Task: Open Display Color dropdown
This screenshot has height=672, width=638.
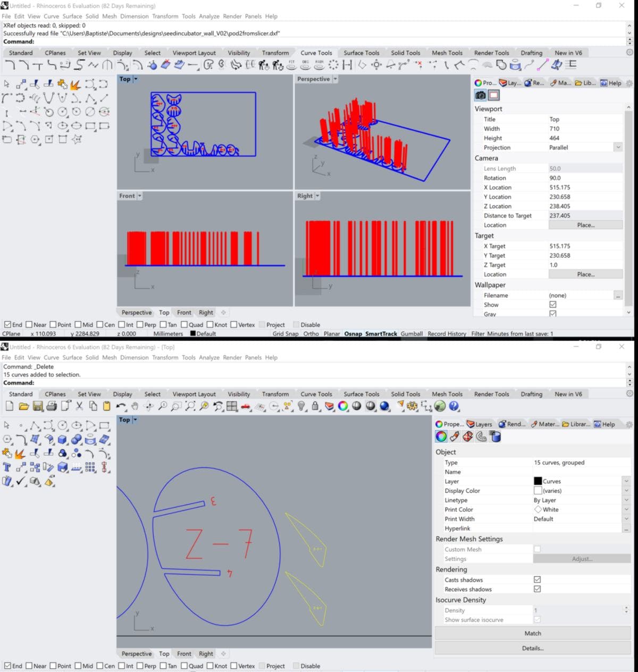Action: pyautogui.click(x=626, y=491)
